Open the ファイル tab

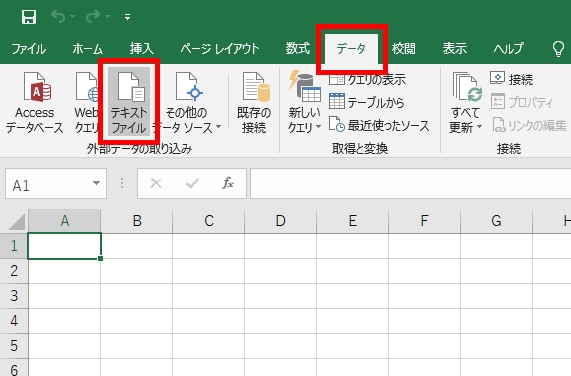29,49
